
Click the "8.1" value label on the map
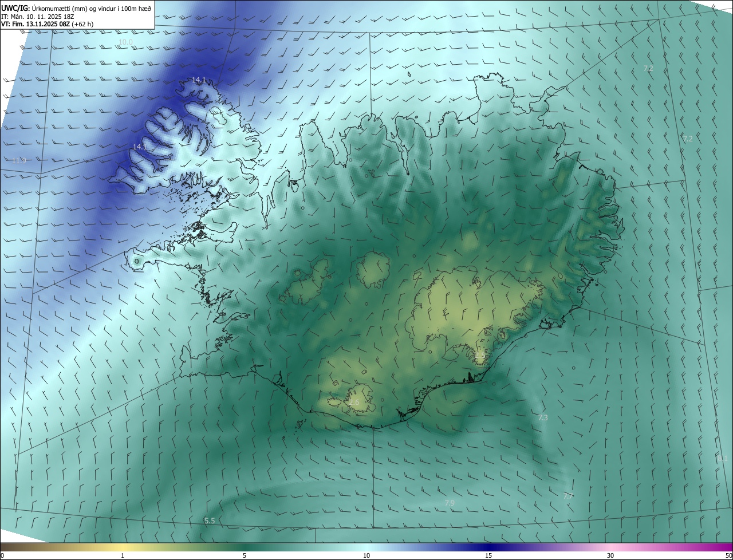722,459
